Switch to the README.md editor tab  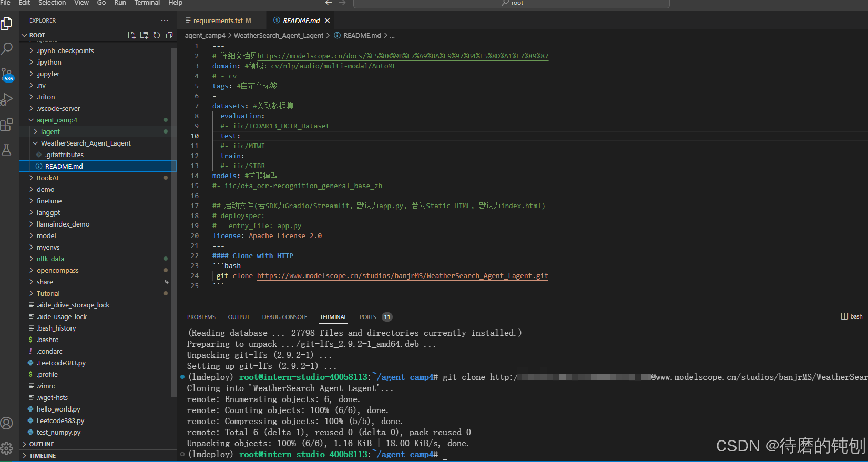click(x=301, y=20)
